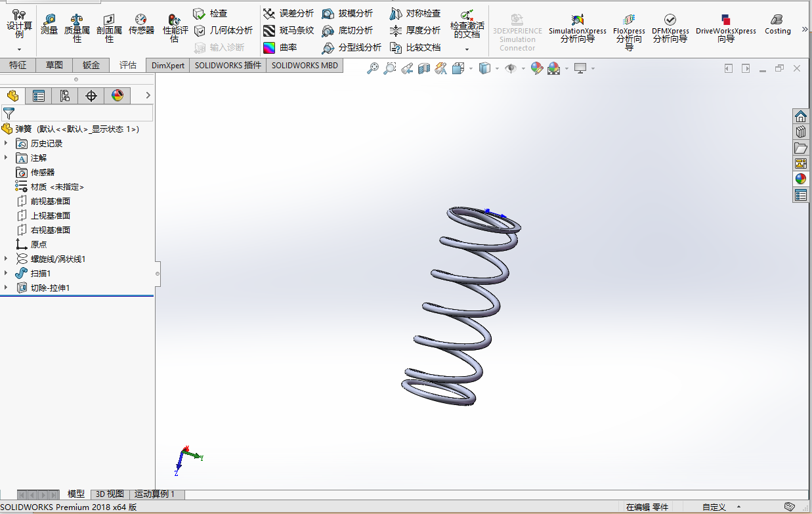Select DimXpertManager tab
The image size is (812, 514).
pos(91,96)
